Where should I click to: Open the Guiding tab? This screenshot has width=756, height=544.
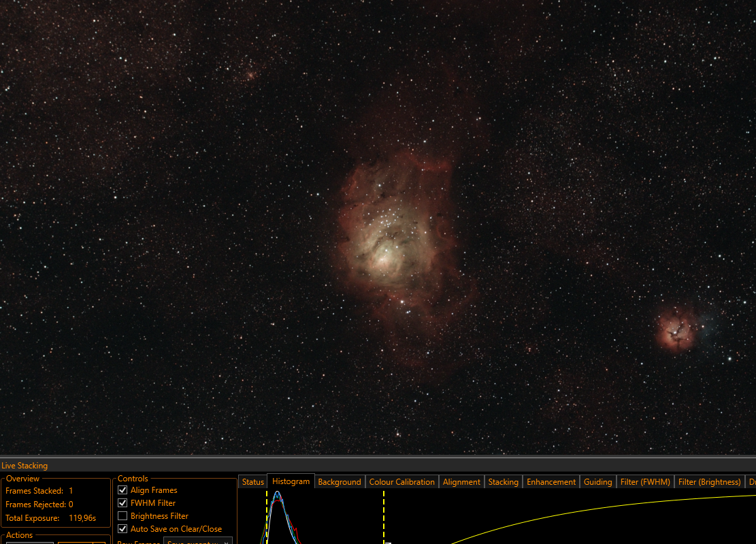coord(598,482)
